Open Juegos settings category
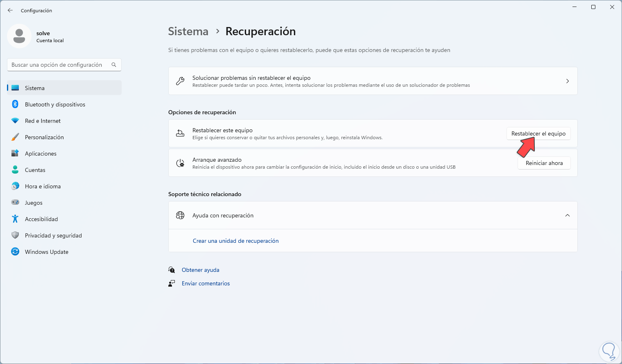Screen dimensions: 622x364 (34, 203)
